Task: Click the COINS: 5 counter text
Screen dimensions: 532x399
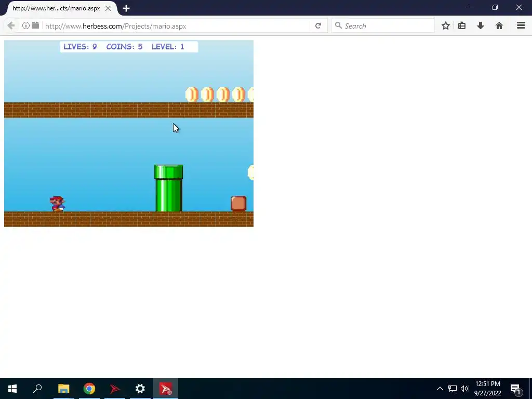Action: tap(124, 47)
